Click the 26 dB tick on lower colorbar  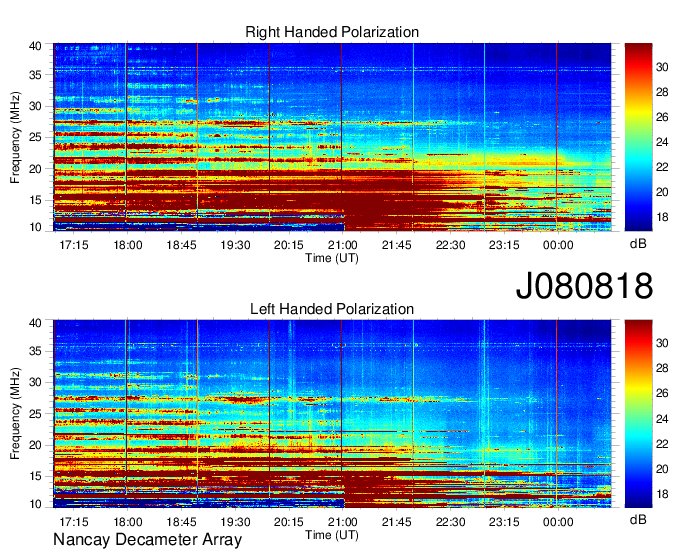[x=662, y=393]
